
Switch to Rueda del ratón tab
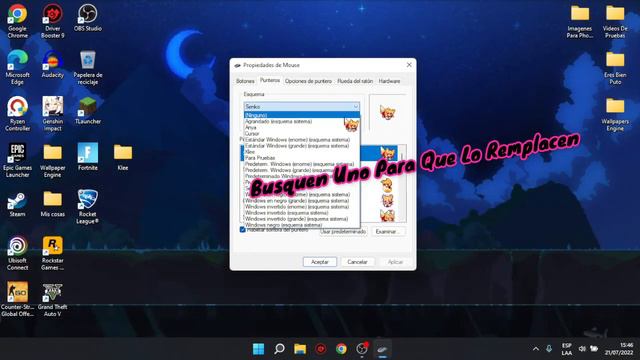point(355,81)
